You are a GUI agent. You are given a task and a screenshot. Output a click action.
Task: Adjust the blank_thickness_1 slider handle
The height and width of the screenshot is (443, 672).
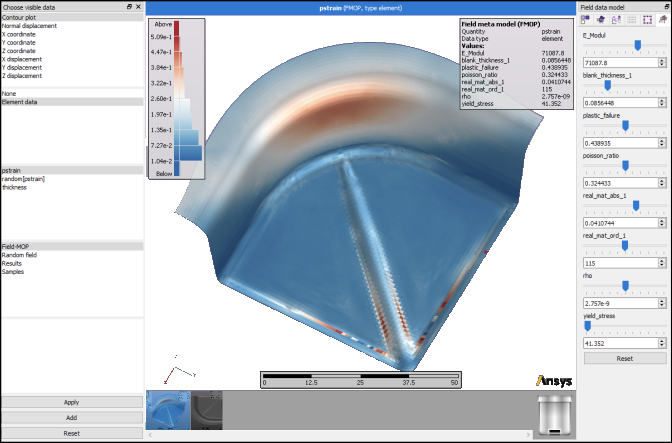click(x=607, y=86)
